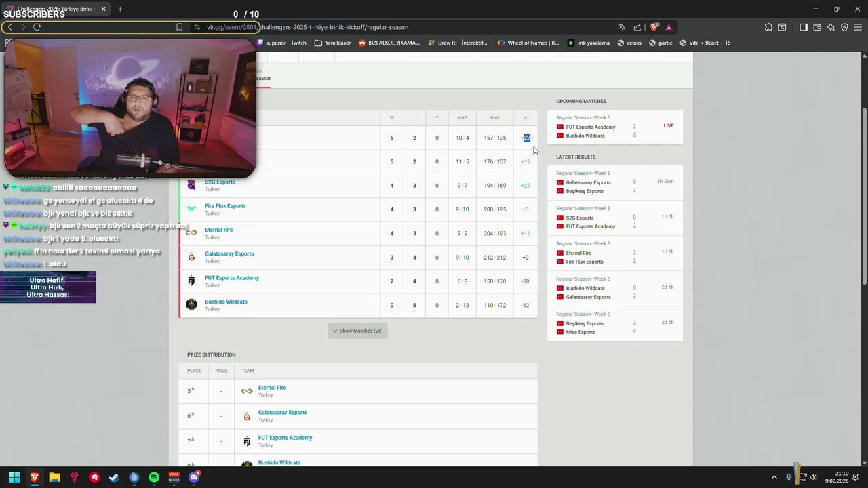Viewport: 868px width, 488px height.
Task: Open Steam from the taskbar
Action: coord(114,477)
